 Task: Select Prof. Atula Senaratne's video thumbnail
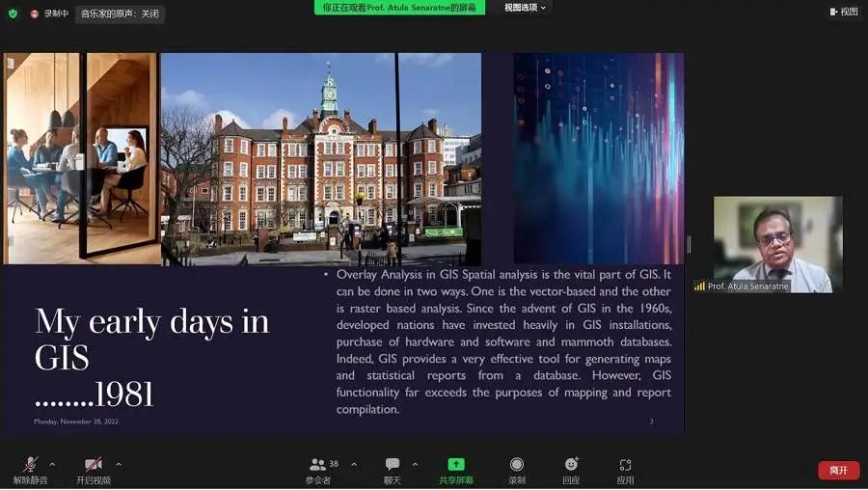coord(777,244)
